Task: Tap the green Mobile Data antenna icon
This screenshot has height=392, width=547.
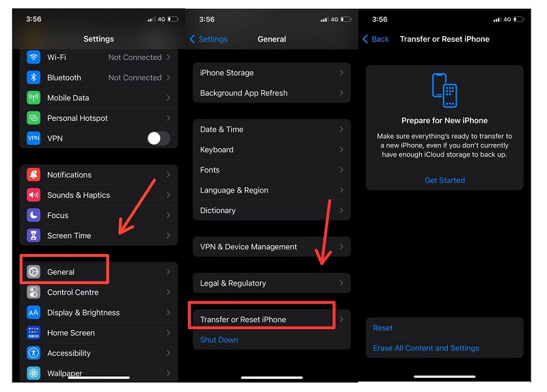Action: click(34, 98)
